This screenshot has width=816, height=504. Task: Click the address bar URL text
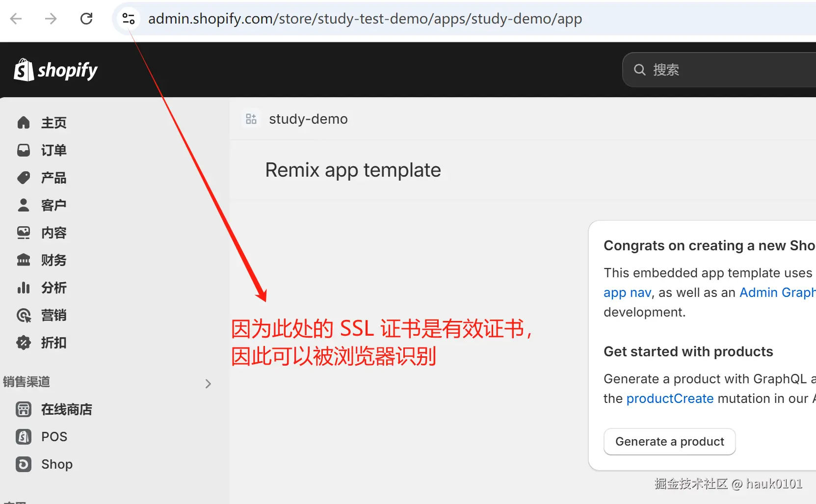(365, 19)
